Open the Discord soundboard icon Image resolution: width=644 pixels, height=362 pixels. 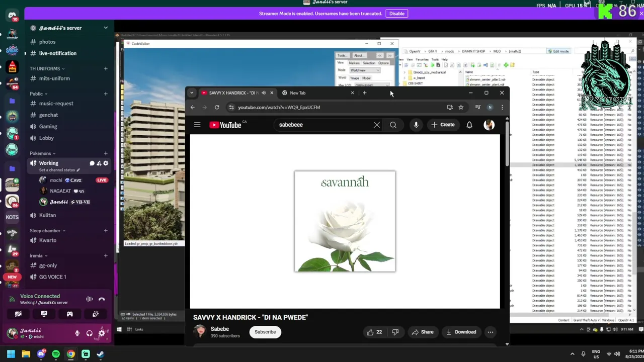pyautogui.click(x=95, y=314)
